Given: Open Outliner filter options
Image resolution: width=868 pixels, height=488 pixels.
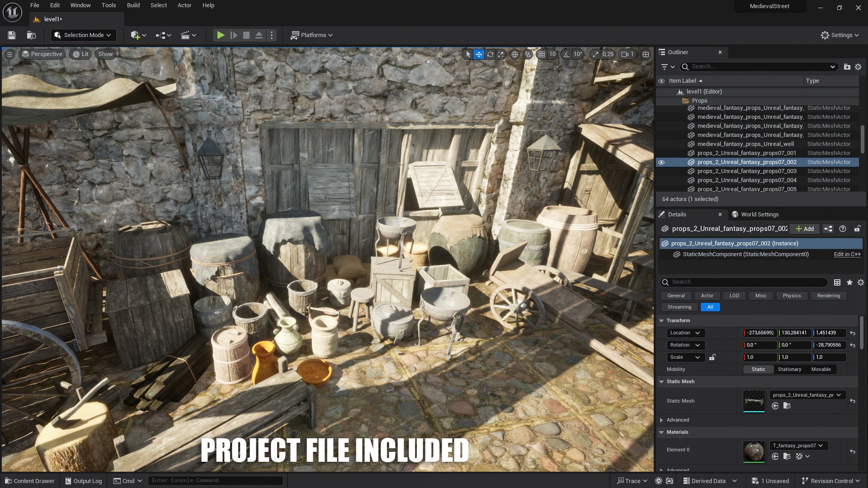Looking at the screenshot, I should [x=668, y=67].
